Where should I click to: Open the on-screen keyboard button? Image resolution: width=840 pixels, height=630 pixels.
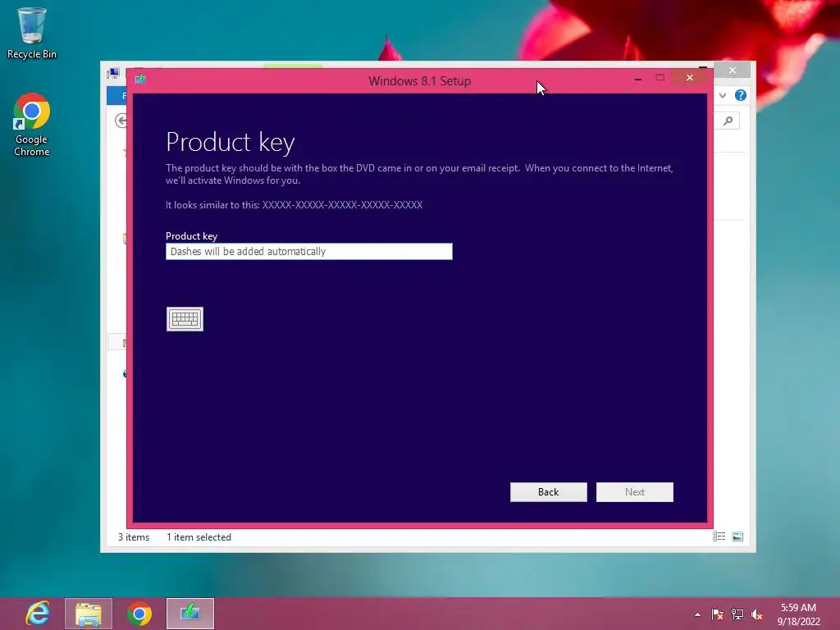tap(185, 319)
